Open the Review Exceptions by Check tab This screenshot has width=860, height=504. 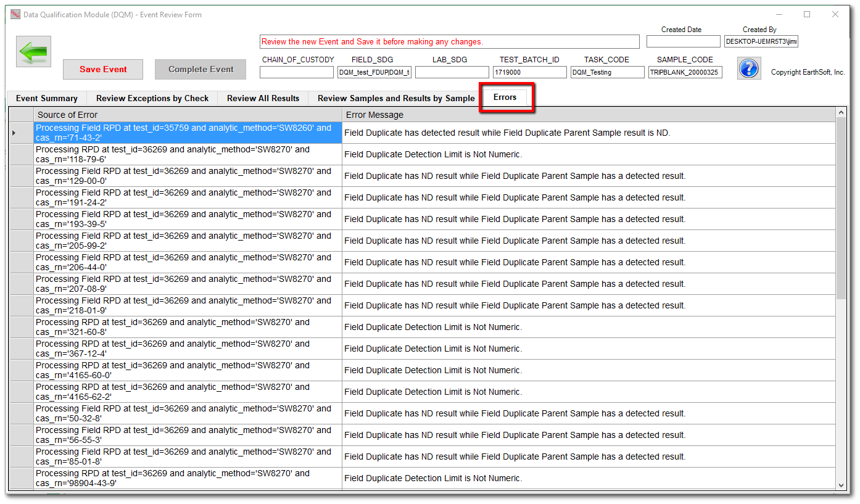tap(152, 98)
